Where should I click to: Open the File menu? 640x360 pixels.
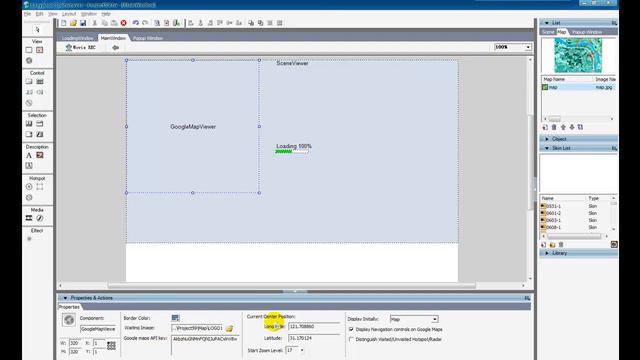click(27, 14)
